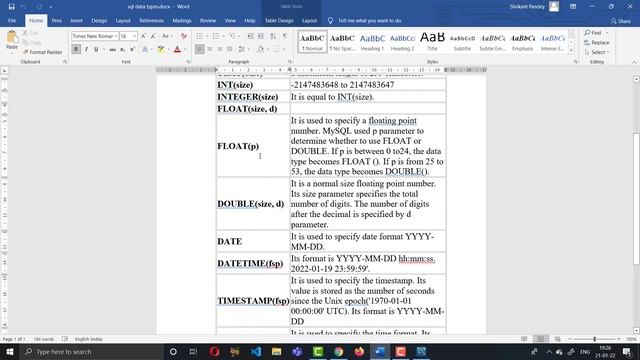Apply the Normal style

click(x=312, y=42)
